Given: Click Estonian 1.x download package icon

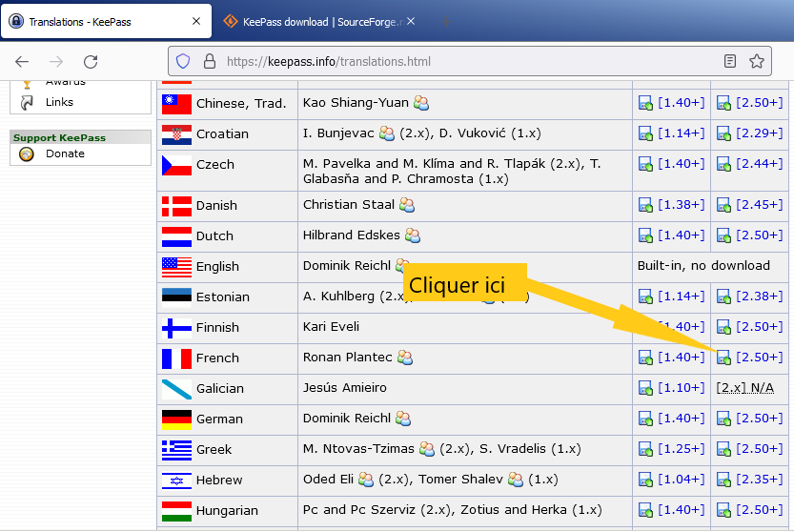Looking at the screenshot, I should [x=645, y=297].
